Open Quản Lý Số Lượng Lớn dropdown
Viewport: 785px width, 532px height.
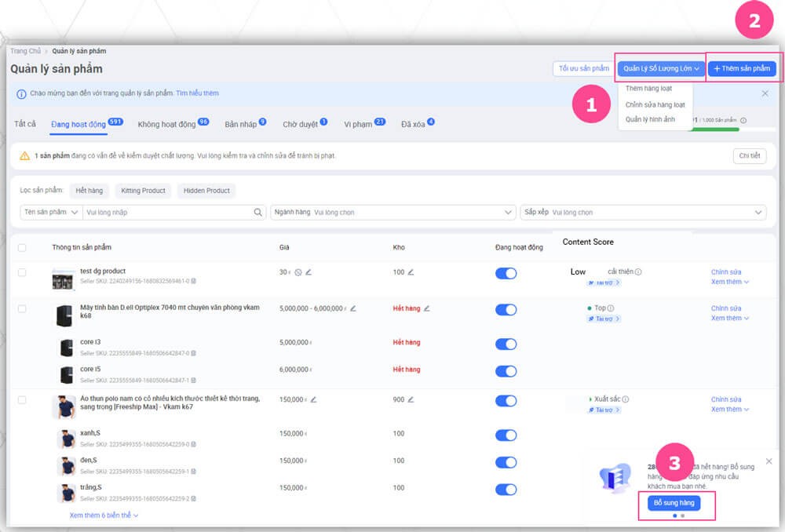pyautogui.click(x=661, y=69)
